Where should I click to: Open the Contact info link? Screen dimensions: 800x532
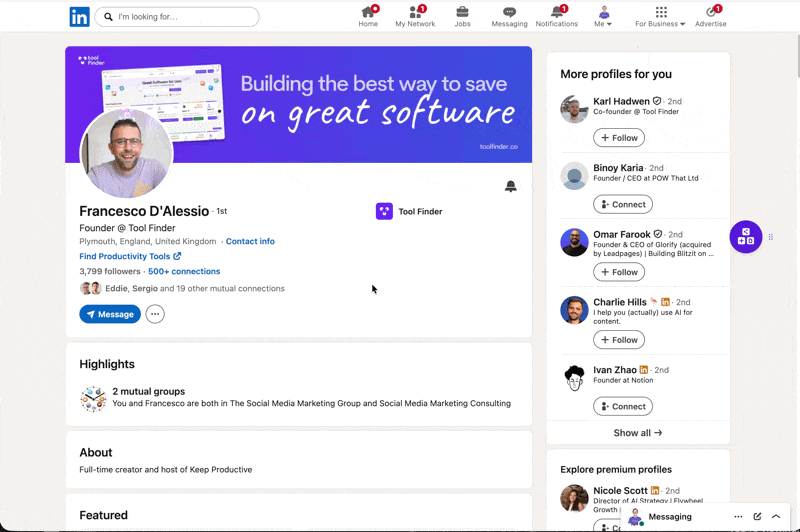click(250, 241)
